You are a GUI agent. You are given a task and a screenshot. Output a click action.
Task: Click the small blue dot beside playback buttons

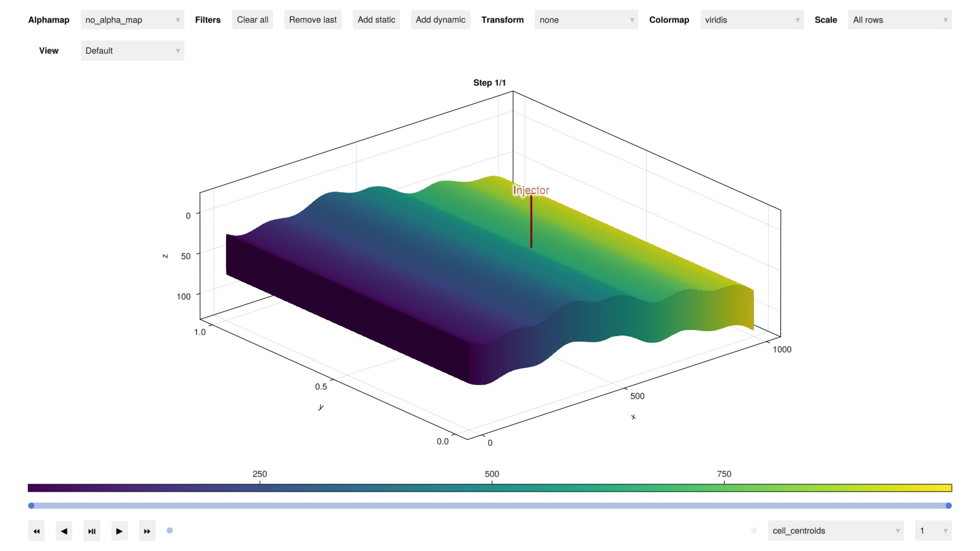pos(170,531)
